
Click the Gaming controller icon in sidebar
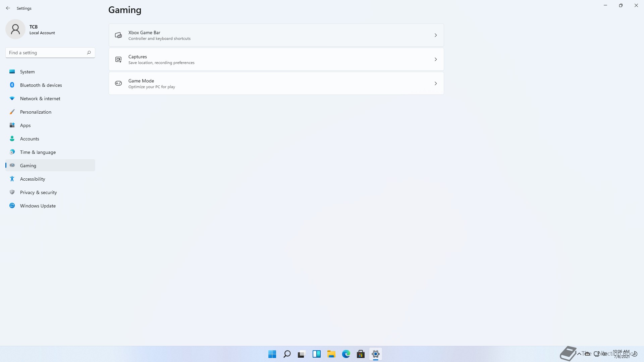(12, 165)
